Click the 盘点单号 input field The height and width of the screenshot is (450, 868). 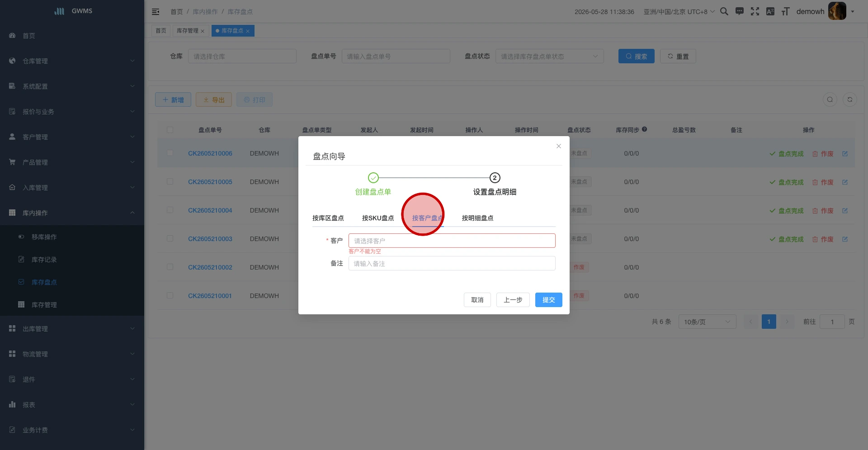pyautogui.click(x=396, y=56)
